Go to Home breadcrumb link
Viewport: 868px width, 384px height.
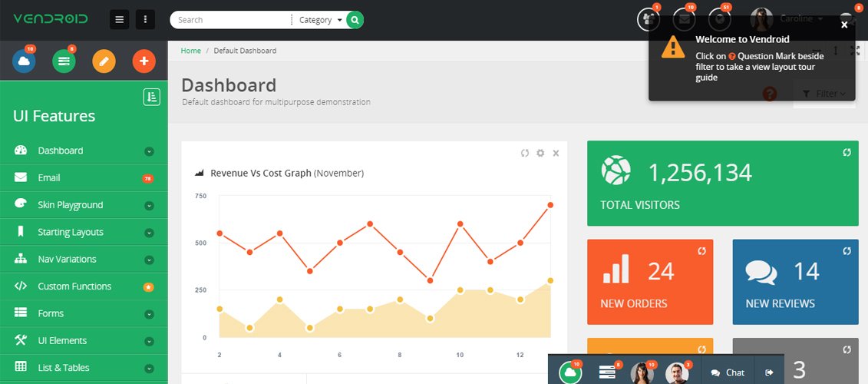(x=190, y=51)
